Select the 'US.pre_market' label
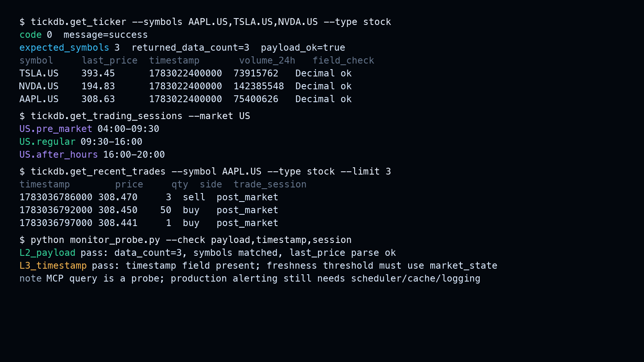 click(x=56, y=129)
